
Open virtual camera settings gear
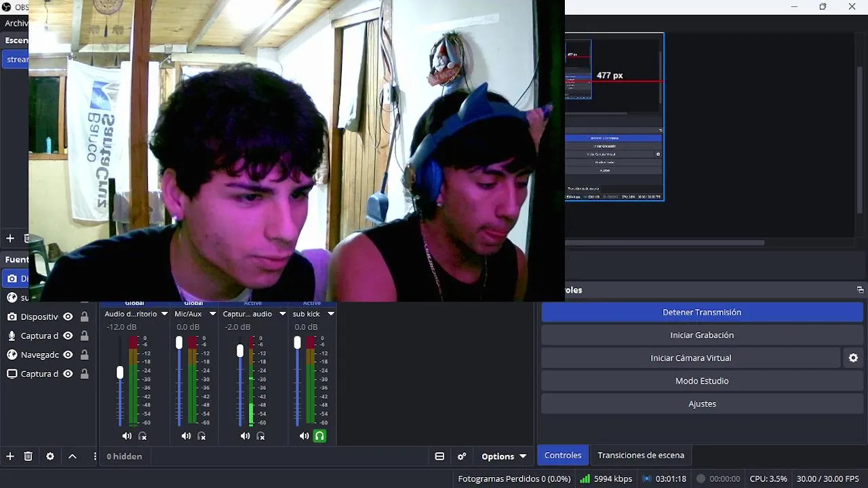(853, 358)
